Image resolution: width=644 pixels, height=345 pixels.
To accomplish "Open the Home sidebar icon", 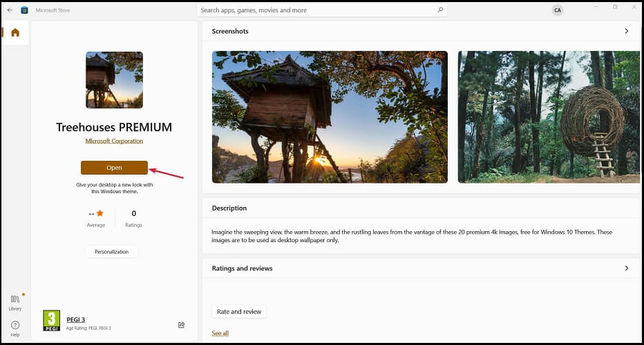I will point(15,32).
